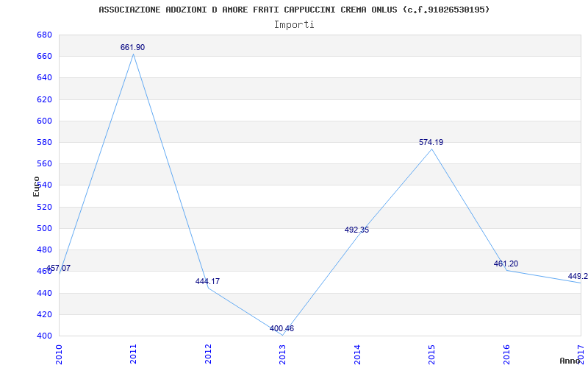The image size is (588, 368).
Task: Click the 680 y-axis value
Action: [44, 35]
